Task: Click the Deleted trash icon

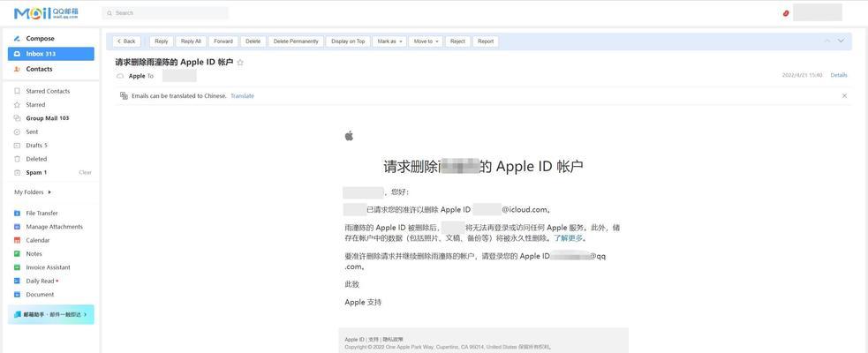Action: tap(17, 160)
